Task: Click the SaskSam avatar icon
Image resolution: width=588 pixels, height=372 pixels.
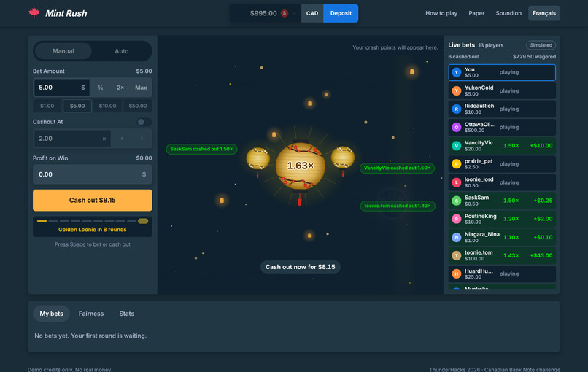Action: [457, 201]
